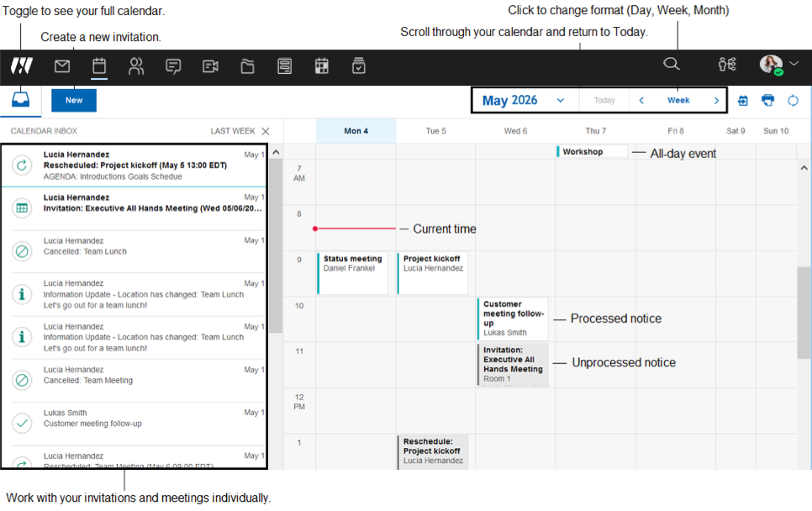Change the Week view format
This screenshot has height=511, width=812.
click(x=678, y=101)
